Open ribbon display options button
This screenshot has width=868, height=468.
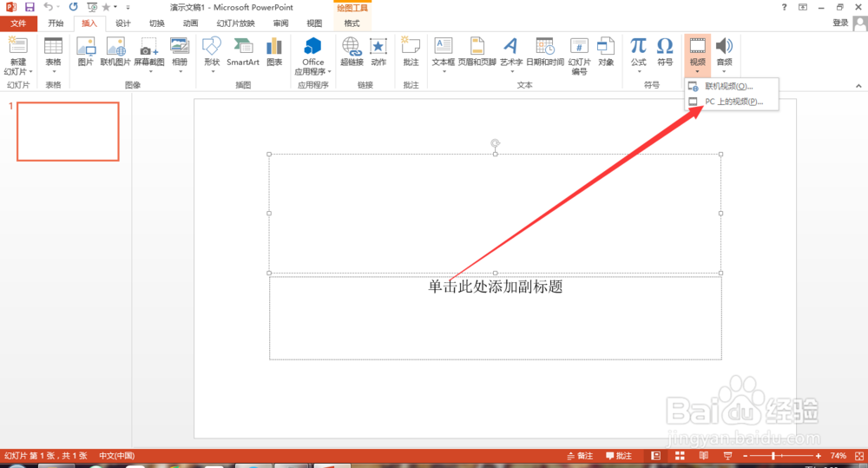803,7
